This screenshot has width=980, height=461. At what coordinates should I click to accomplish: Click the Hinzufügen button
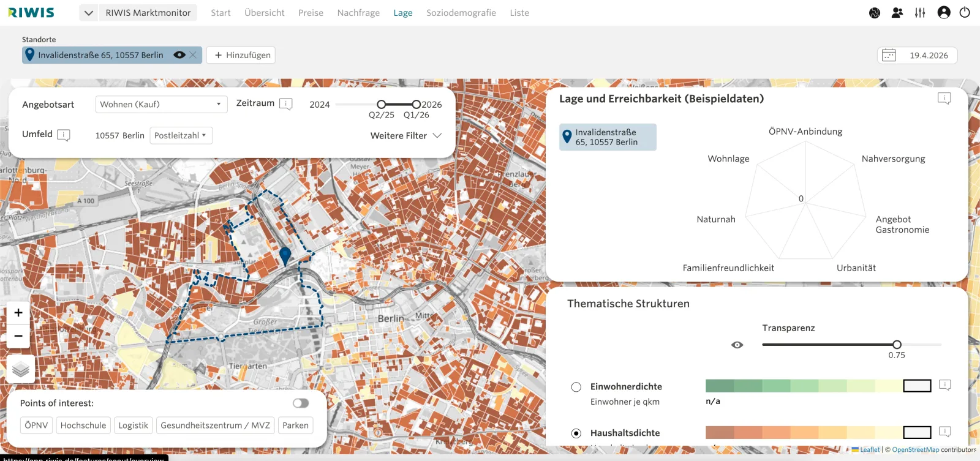coord(241,55)
